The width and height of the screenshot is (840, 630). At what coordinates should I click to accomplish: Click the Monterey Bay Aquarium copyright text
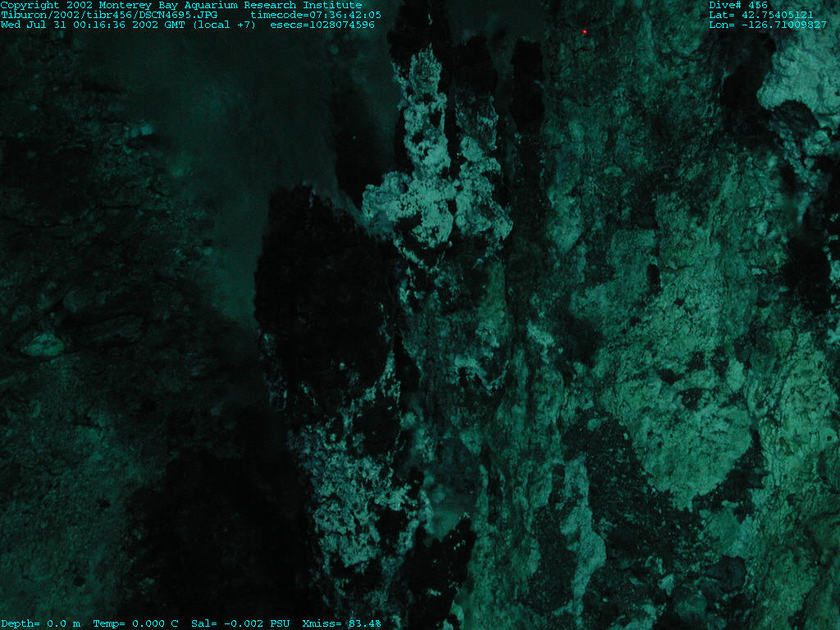(x=180, y=5)
